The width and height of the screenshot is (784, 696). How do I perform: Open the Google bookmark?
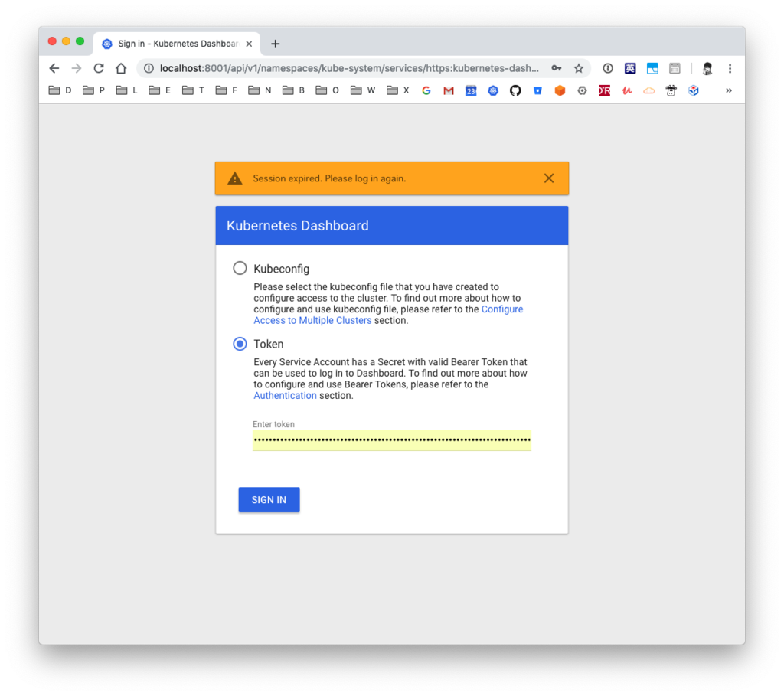(x=426, y=90)
